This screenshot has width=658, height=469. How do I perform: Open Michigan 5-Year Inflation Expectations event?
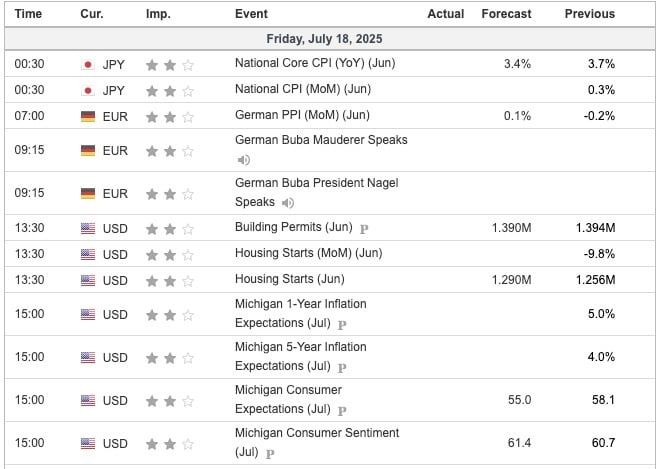click(300, 357)
